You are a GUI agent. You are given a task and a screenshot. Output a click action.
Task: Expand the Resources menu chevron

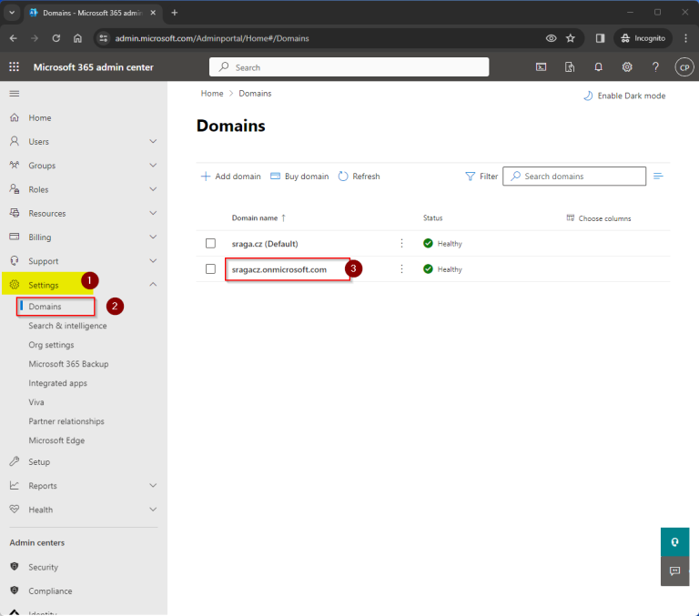[153, 213]
